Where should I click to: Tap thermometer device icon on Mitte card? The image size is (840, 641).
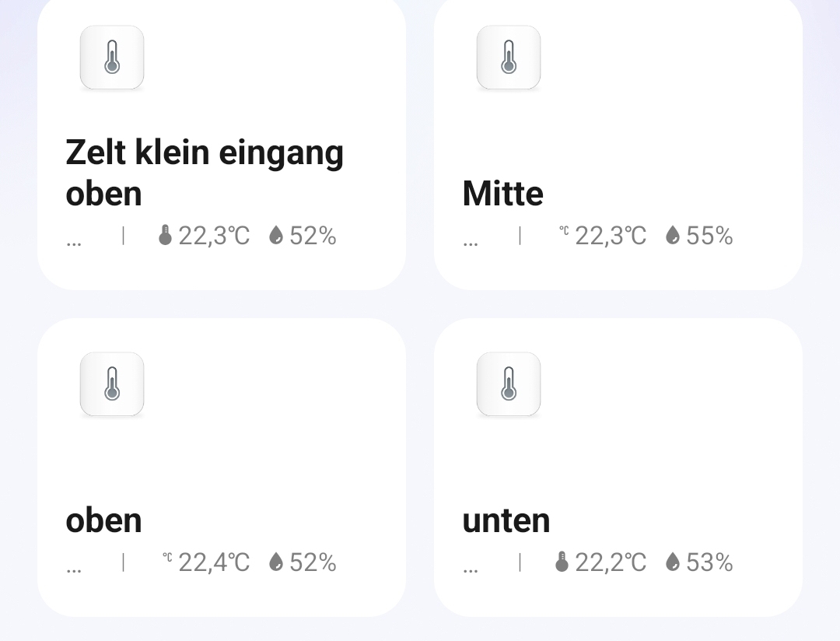pos(509,58)
